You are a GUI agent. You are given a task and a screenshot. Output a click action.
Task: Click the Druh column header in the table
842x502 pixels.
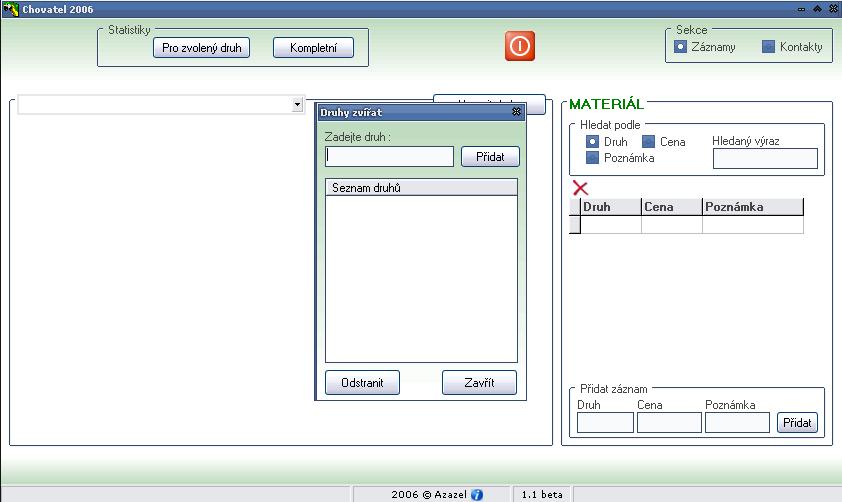pyautogui.click(x=611, y=207)
